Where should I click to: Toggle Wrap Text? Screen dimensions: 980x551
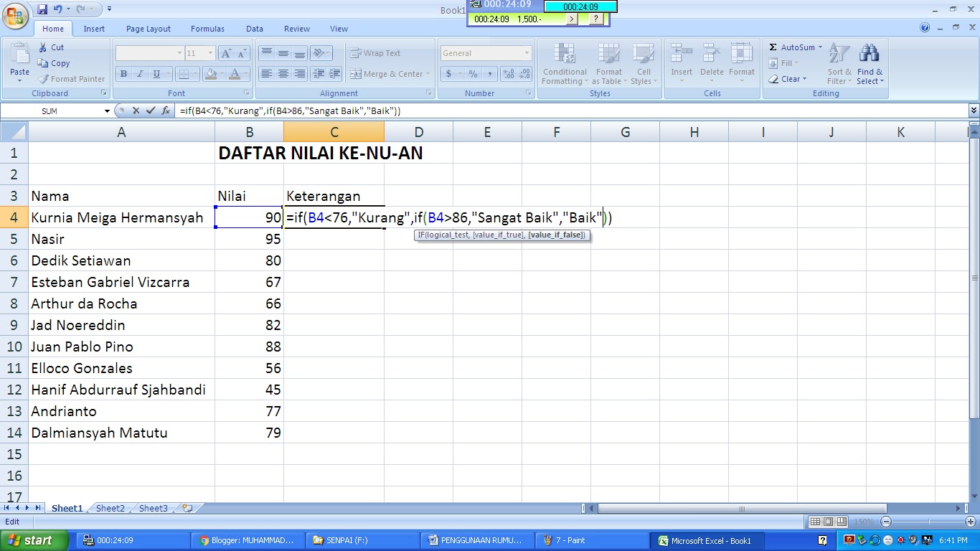[375, 53]
